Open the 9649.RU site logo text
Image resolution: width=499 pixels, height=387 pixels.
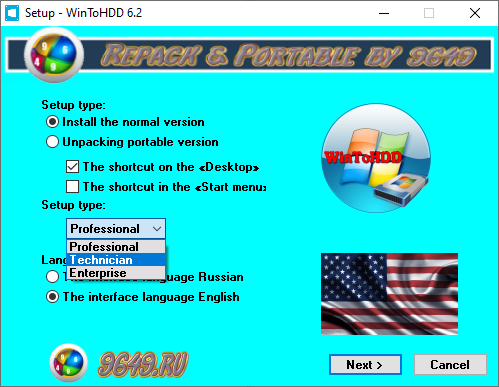coord(143,364)
